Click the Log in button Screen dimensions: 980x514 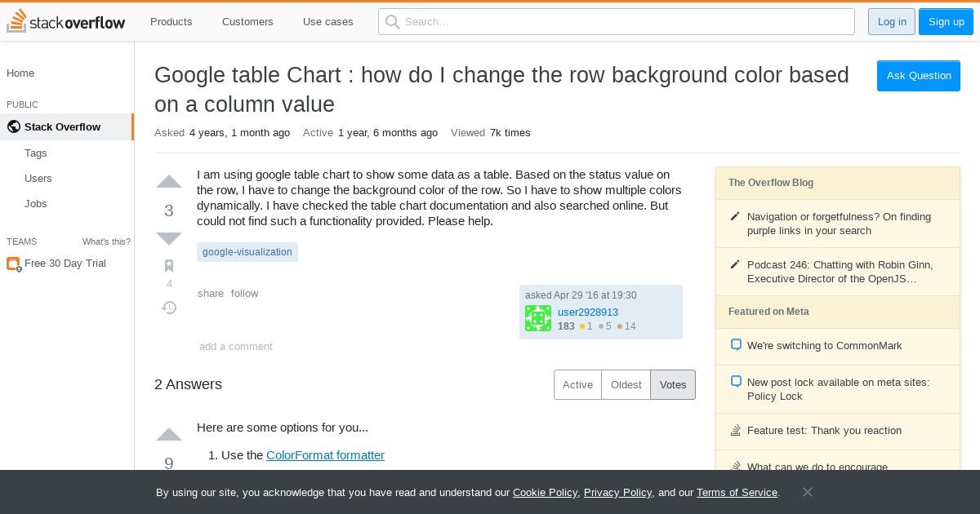tap(892, 22)
